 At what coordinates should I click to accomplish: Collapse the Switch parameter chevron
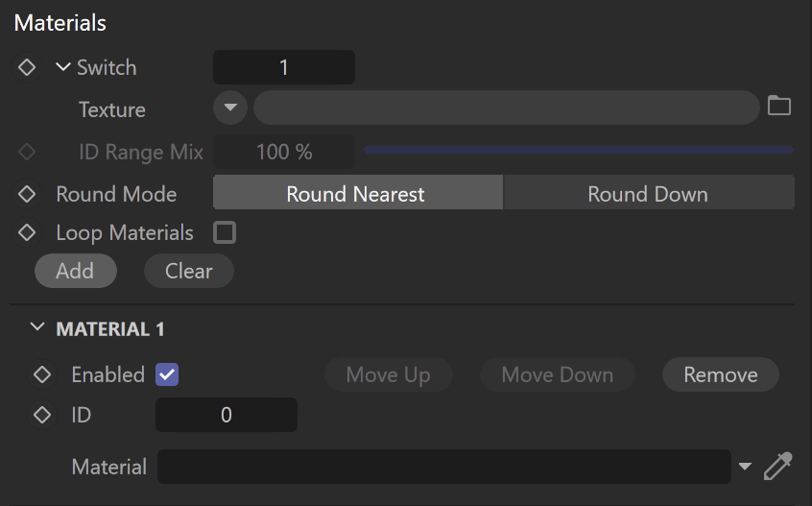pos(63,67)
